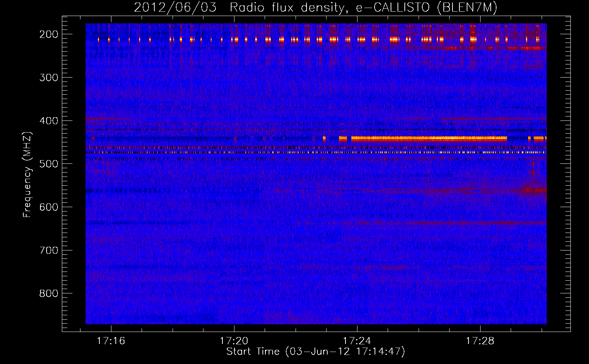The height and width of the screenshot is (364, 589).
Task: Click the 600 frequency tick label
Action: pyautogui.click(x=49, y=207)
